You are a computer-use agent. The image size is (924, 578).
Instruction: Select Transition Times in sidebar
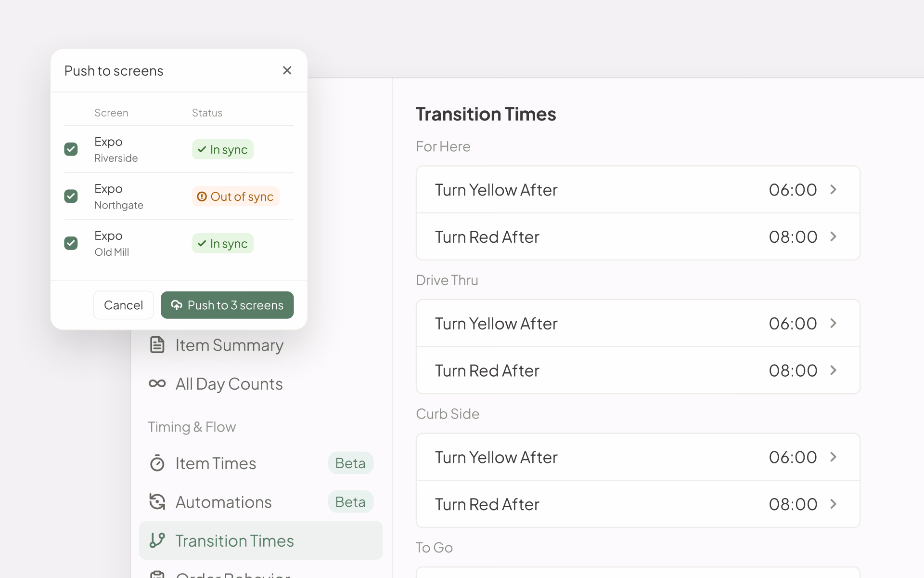[x=261, y=540]
